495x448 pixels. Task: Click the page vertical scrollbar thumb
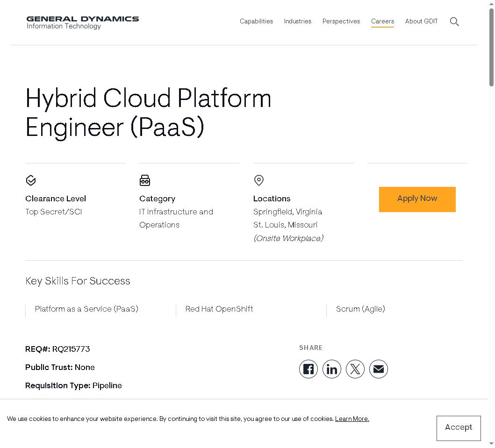click(492, 47)
